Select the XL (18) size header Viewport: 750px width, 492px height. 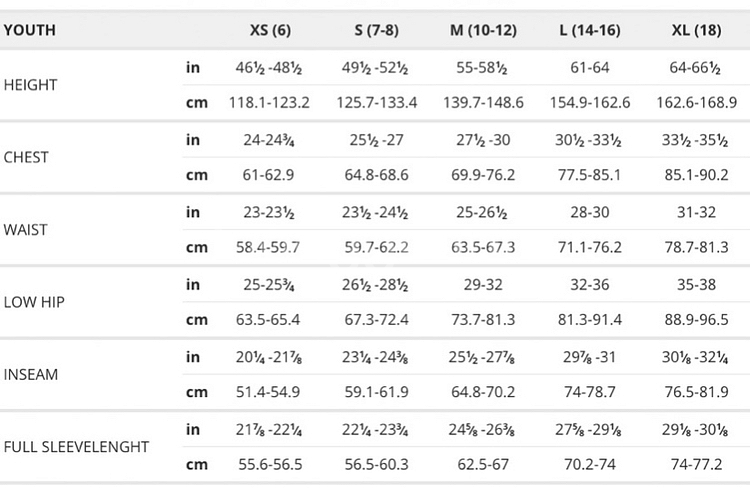pos(697,30)
